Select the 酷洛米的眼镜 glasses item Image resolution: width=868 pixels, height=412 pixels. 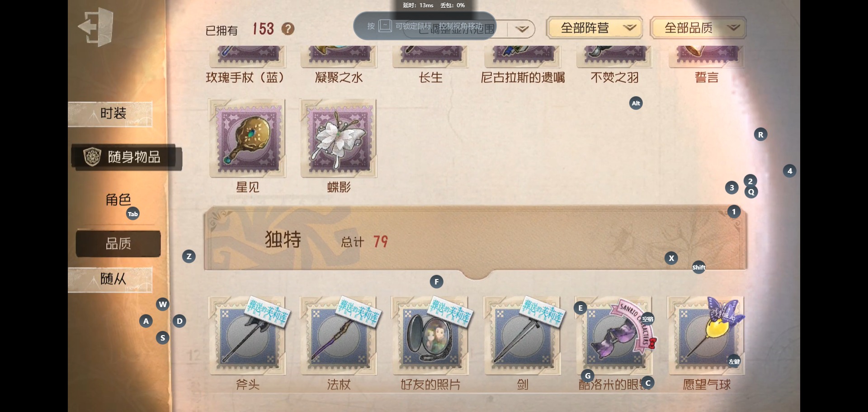tap(615, 336)
